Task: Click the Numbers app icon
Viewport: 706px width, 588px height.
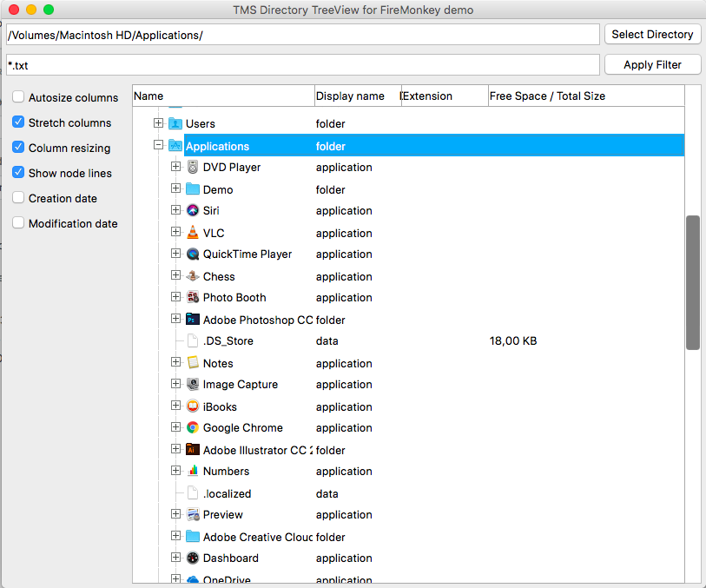Action: (193, 471)
